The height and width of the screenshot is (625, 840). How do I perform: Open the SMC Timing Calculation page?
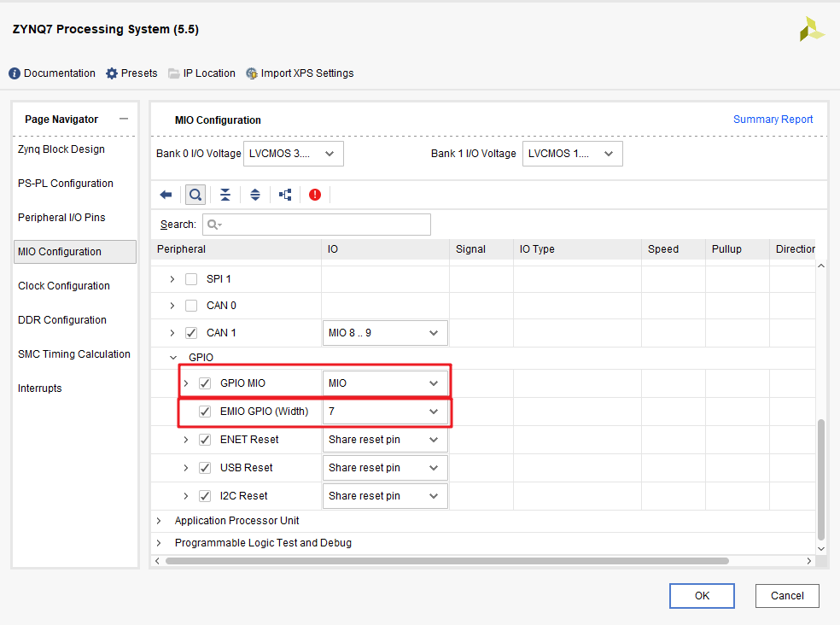point(74,354)
